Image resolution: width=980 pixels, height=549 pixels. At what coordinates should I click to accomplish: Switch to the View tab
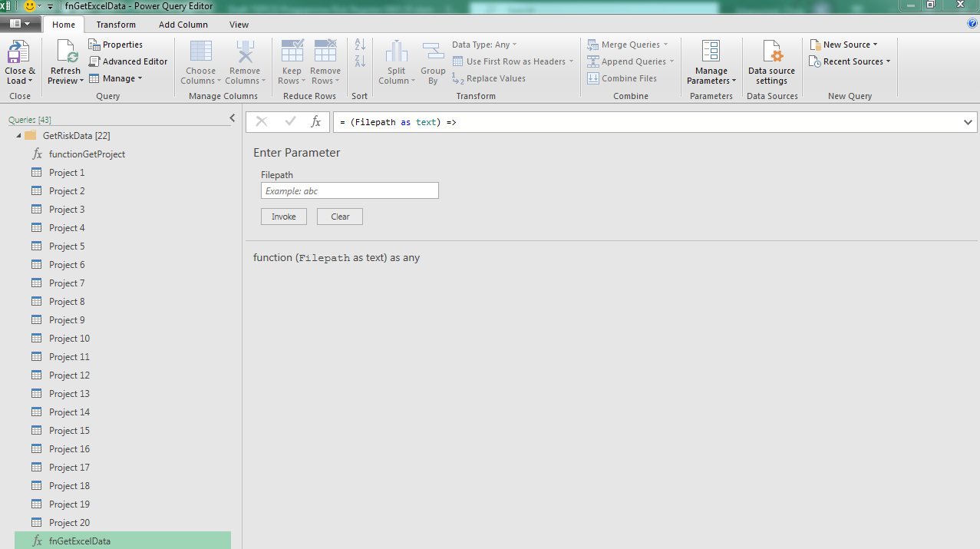239,25
